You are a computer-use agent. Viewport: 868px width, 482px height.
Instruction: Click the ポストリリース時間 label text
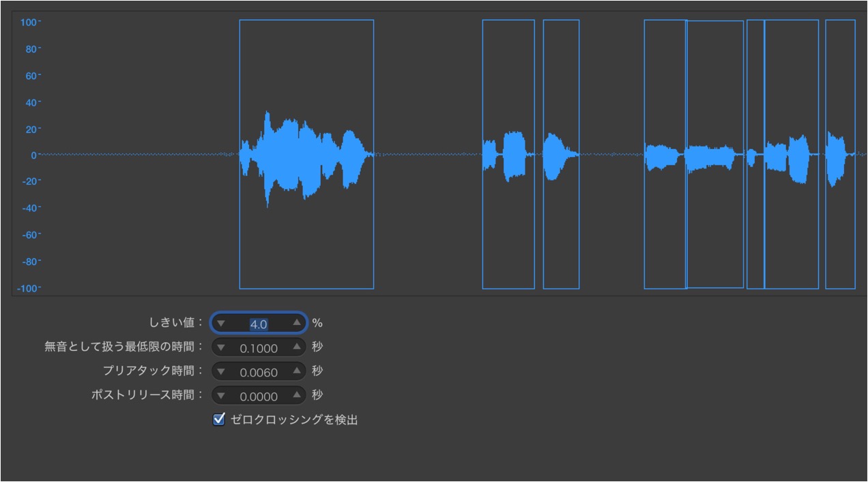[x=147, y=395]
